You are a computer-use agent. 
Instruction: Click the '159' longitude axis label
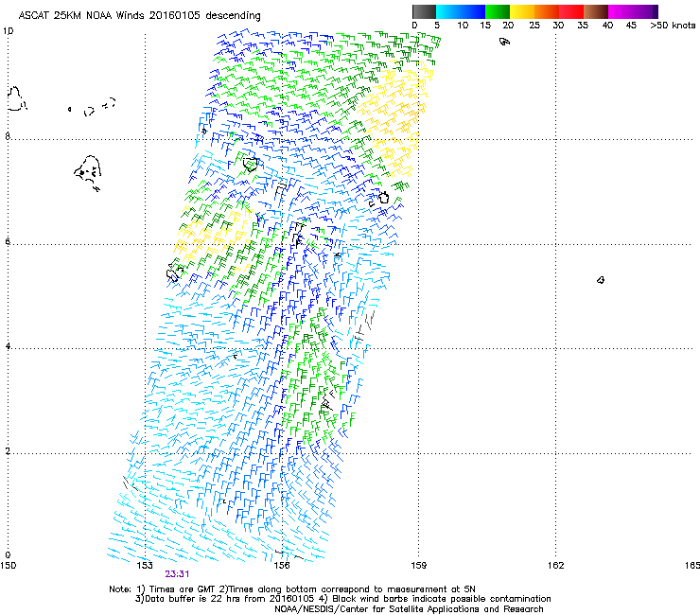[x=418, y=566]
